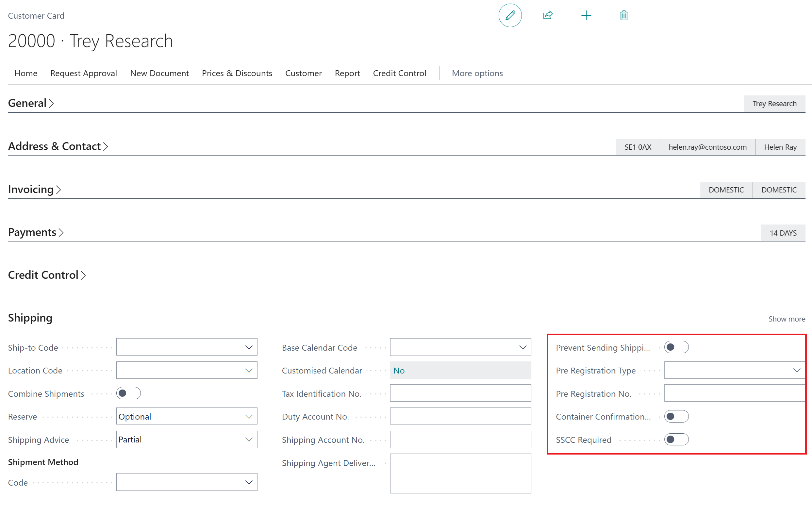Click Duty Account No. field
The width and height of the screenshot is (812, 515).
click(461, 417)
